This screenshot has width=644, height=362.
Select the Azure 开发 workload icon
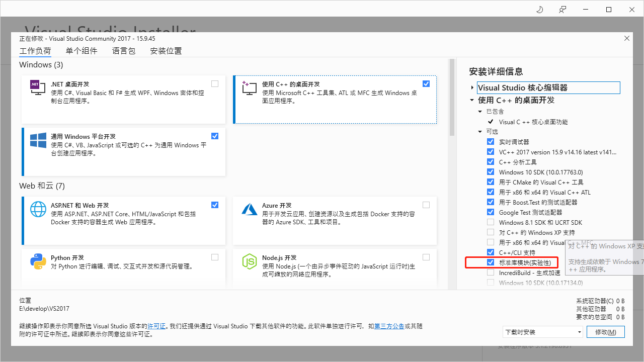[249, 209]
